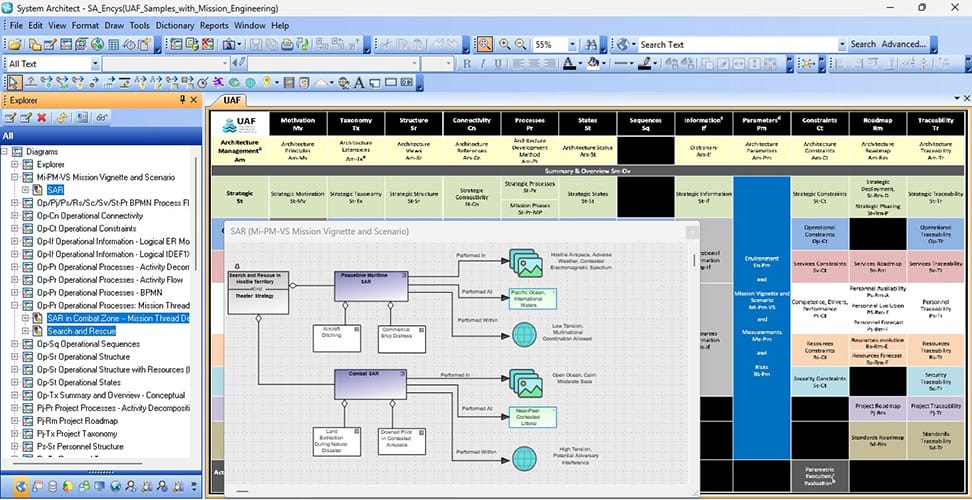Screen dimensions: 972x500
Task: Click the link chain icon in Explorer toolbar
Action: coord(61,118)
